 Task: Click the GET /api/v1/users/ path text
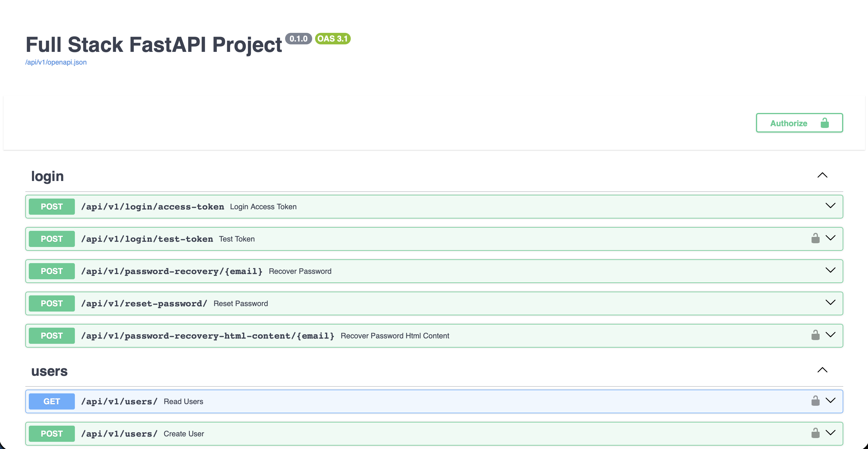tap(119, 402)
